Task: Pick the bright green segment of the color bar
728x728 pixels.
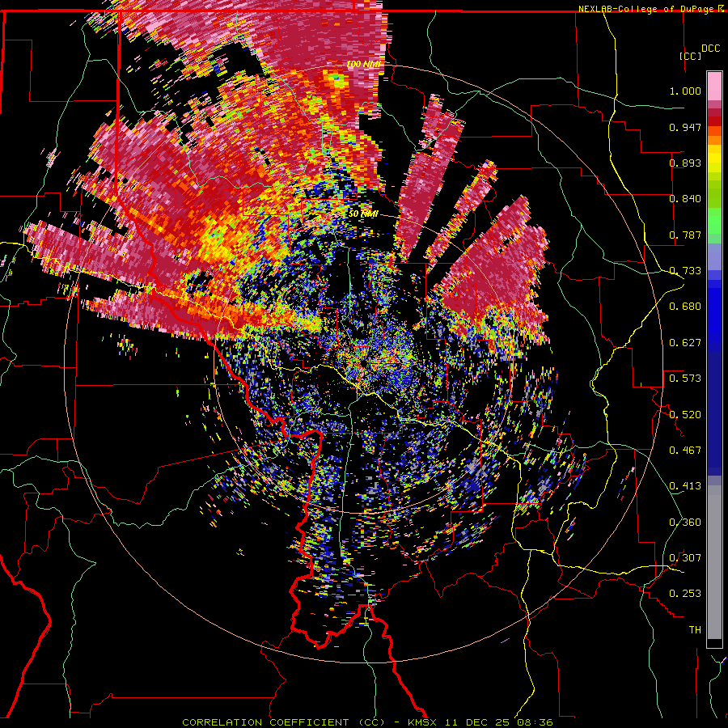Action: 714,221
